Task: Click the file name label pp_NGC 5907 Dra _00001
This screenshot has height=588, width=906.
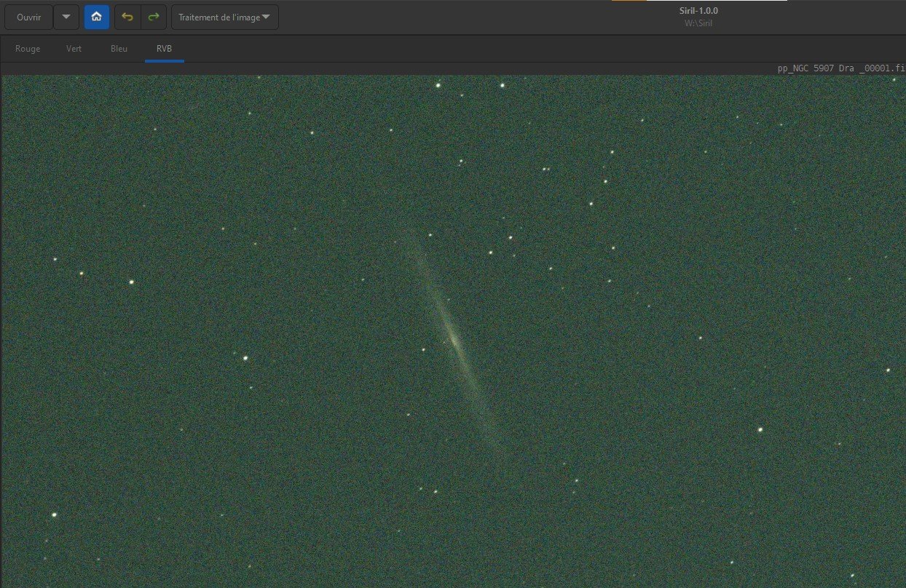Action: (x=841, y=69)
